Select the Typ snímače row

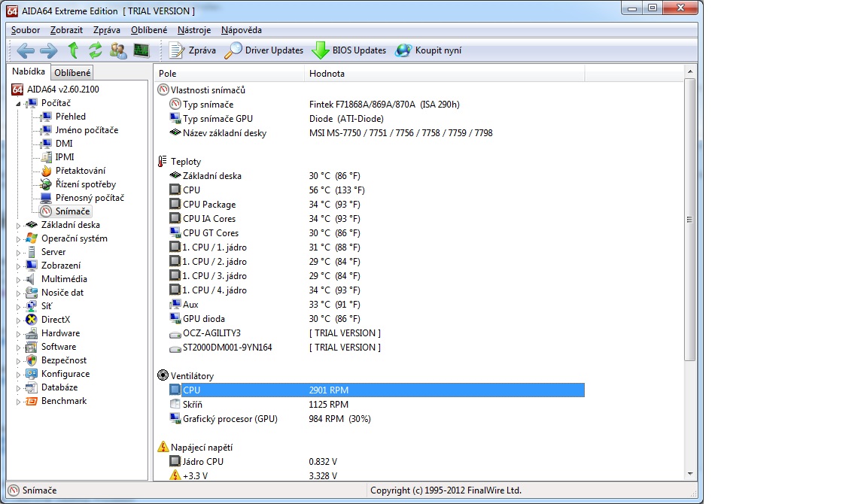pos(376,105)
